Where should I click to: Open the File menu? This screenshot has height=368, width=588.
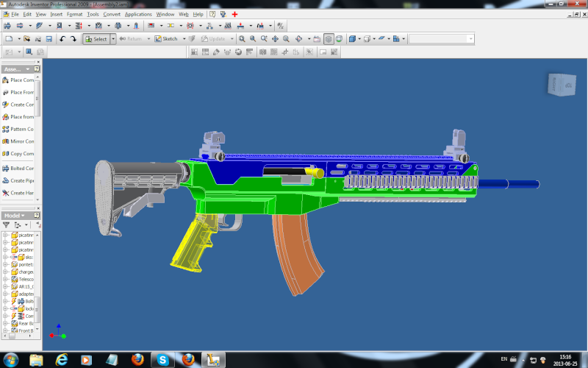point(15,14)
